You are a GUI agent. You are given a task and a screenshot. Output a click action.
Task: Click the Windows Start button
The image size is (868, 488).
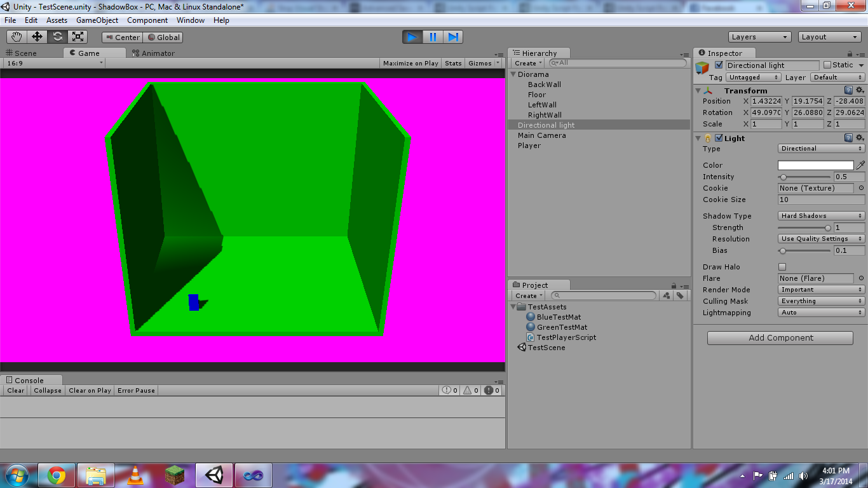pyautogui.click(x=17, y=475)
